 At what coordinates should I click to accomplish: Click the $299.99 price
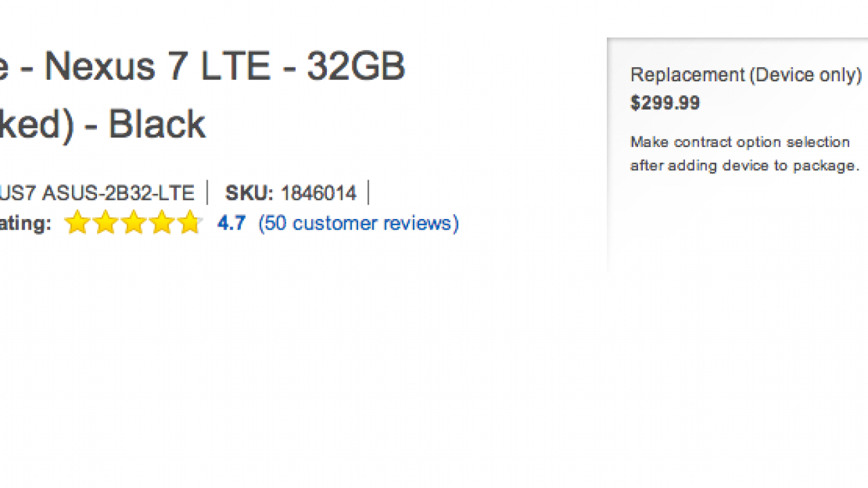(x=665, y=103)
